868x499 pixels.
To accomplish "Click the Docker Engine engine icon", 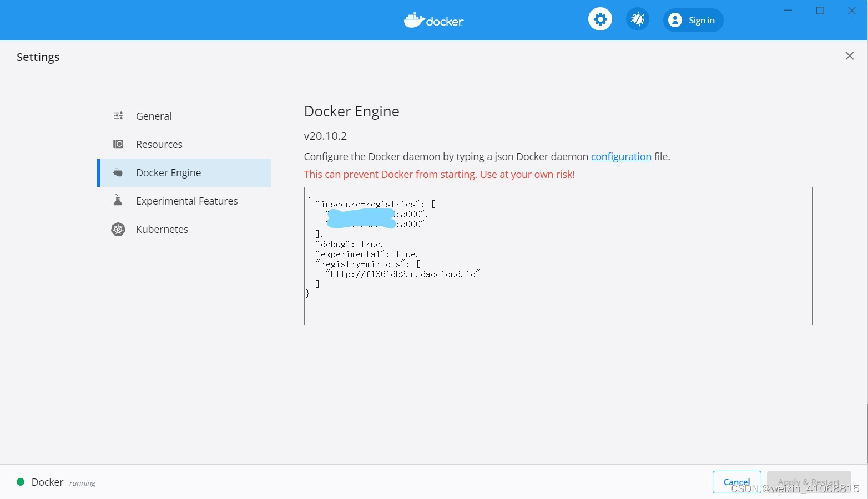I will pyautogui.click(x=118, y=172).
